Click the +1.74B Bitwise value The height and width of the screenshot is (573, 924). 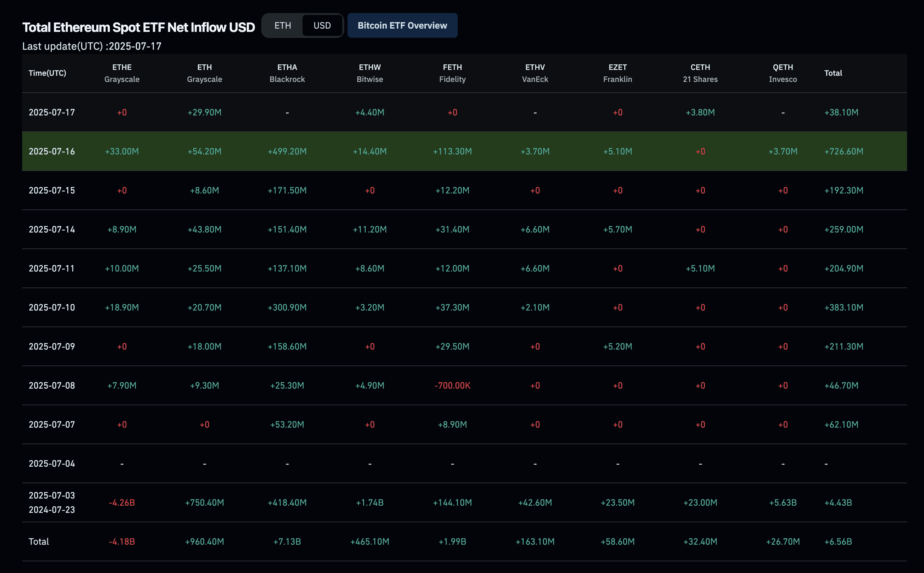coord(370,503)
